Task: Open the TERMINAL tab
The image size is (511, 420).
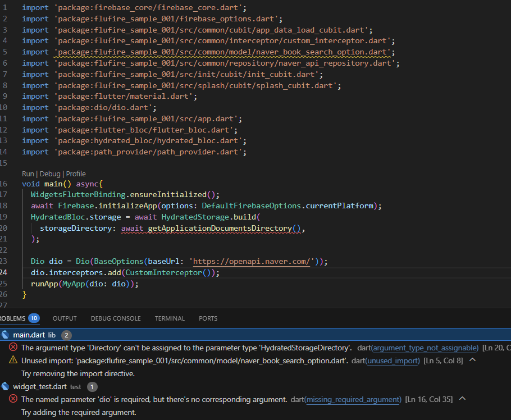Action: pyautogui.click(x=170, y=318)
